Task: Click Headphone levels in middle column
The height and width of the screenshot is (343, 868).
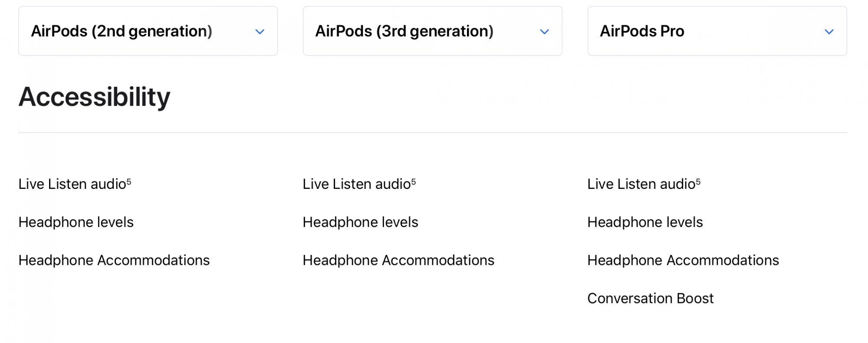Action: click(361, 222)
